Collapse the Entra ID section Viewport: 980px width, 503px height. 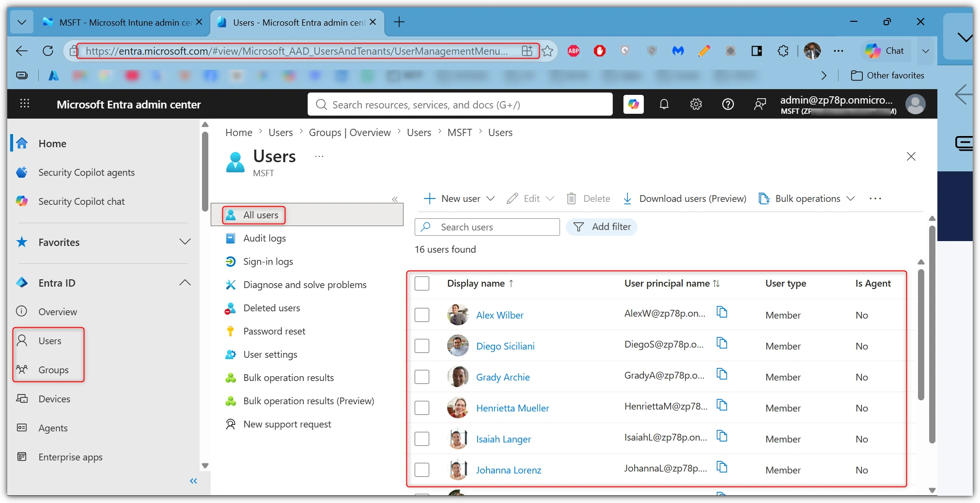[x=185, y=283]
